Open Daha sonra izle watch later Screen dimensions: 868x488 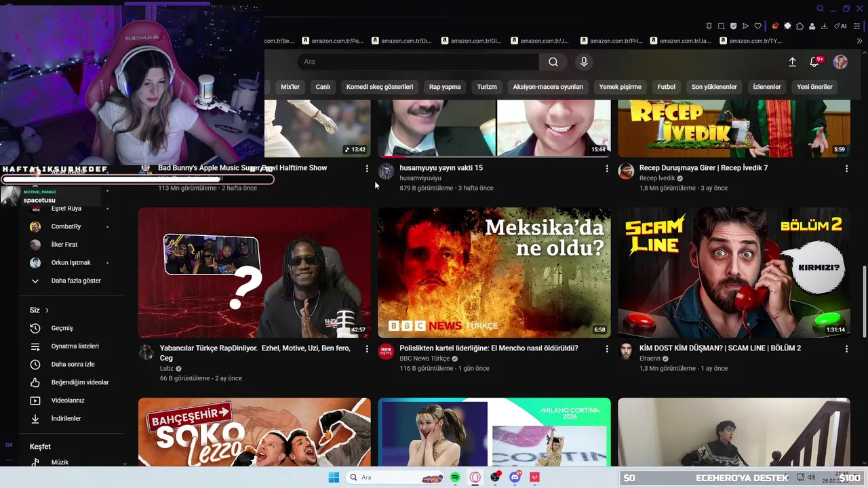click(72, 364)
